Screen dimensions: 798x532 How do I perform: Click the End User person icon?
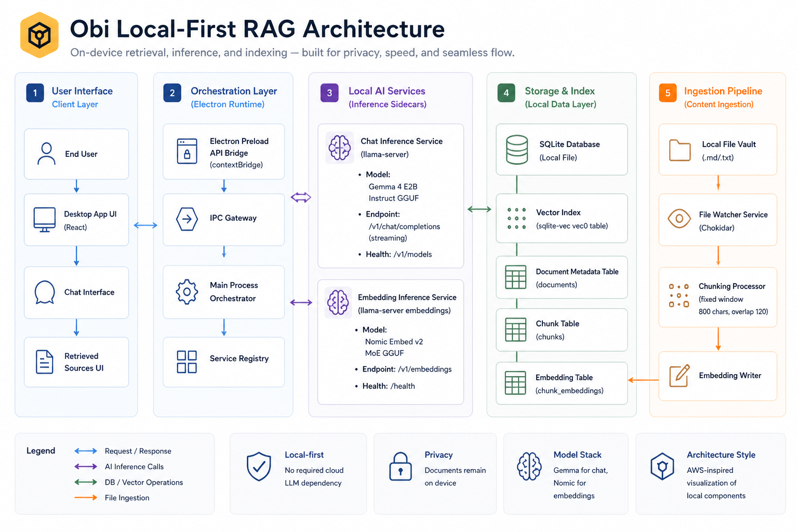(x=46, y=154)
